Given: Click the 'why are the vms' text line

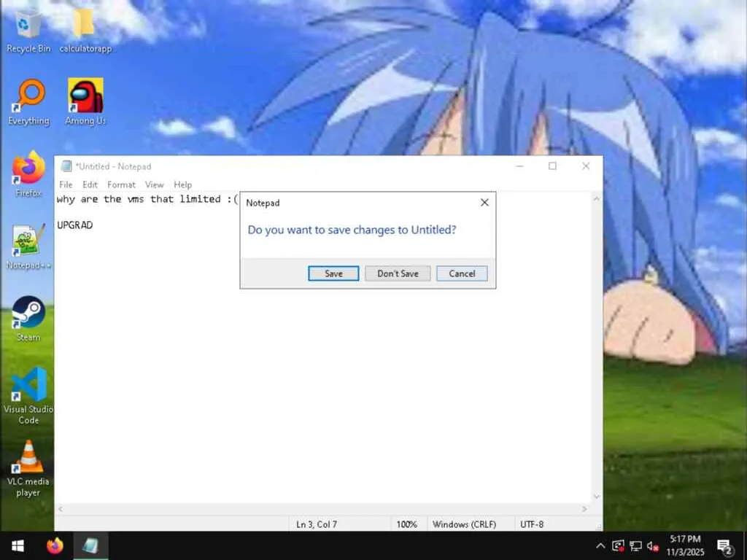Looking at the screenshot, I should click(x=147, y=199).
